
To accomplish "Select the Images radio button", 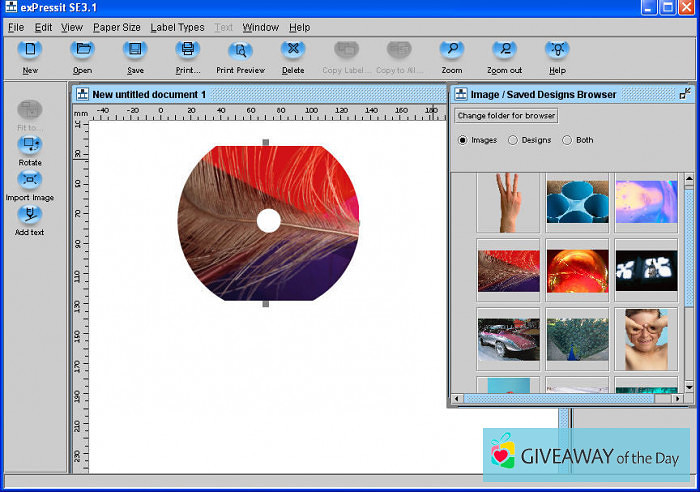I will coord(462,140).
